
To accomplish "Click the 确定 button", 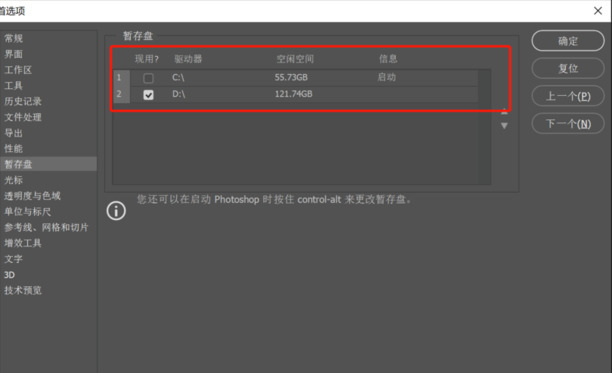I will pos(568,41).
